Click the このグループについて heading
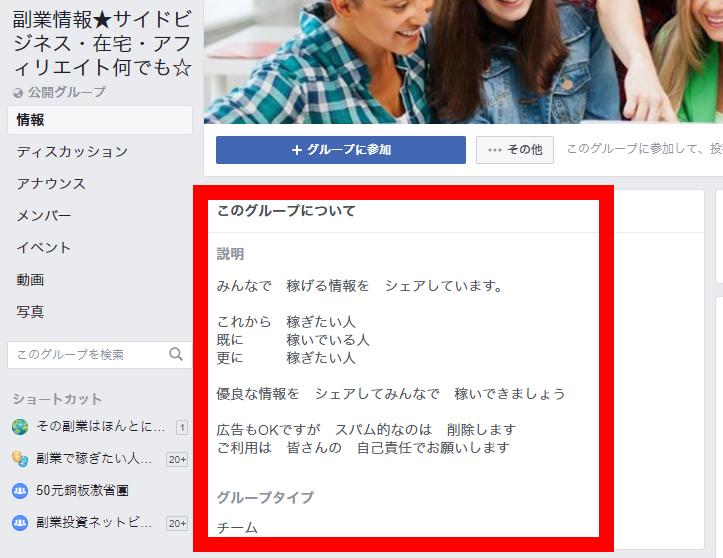 coord(286,211)
